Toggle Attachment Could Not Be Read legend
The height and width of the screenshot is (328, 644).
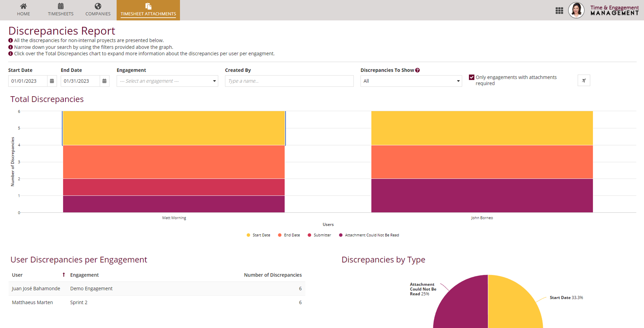coord(369,235)
